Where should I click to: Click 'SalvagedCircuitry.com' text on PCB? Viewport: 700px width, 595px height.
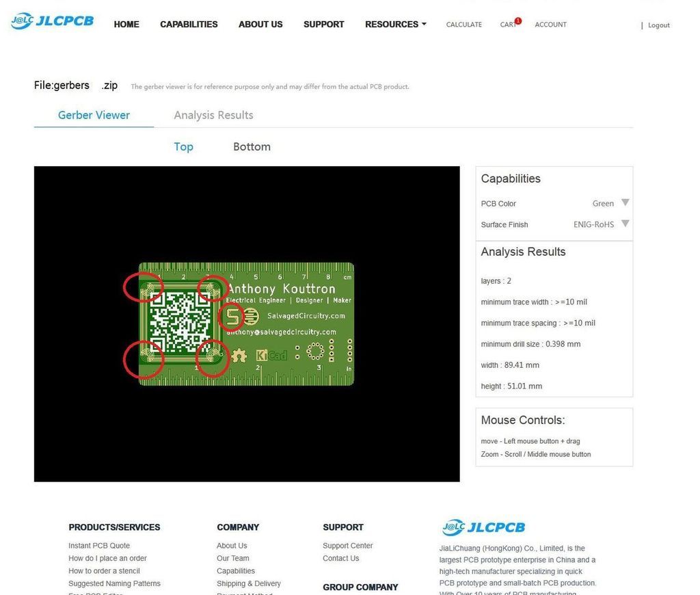tap(306, 316)
